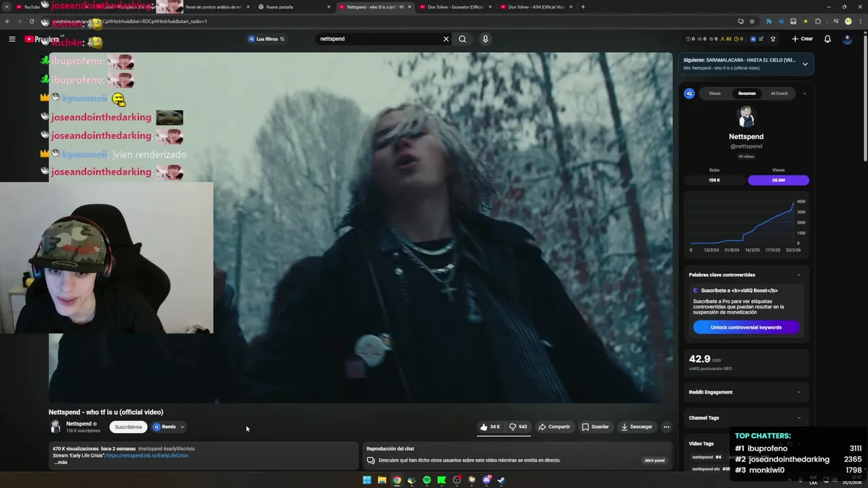Expand the Channel Tags section
The height and width of the screenshot is (488, 868).
pyautogui.click(x=746, y=418)
